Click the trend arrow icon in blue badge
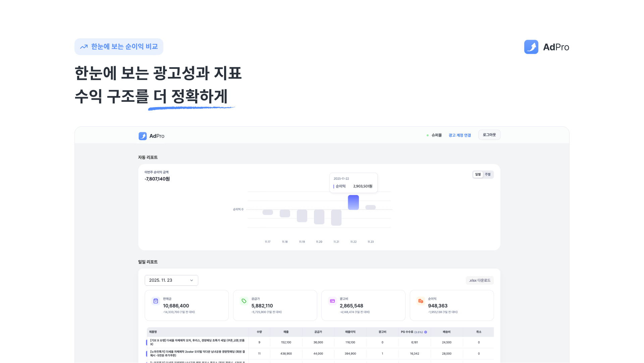Screen dimensions: 644x363 [x=84, y=47]
